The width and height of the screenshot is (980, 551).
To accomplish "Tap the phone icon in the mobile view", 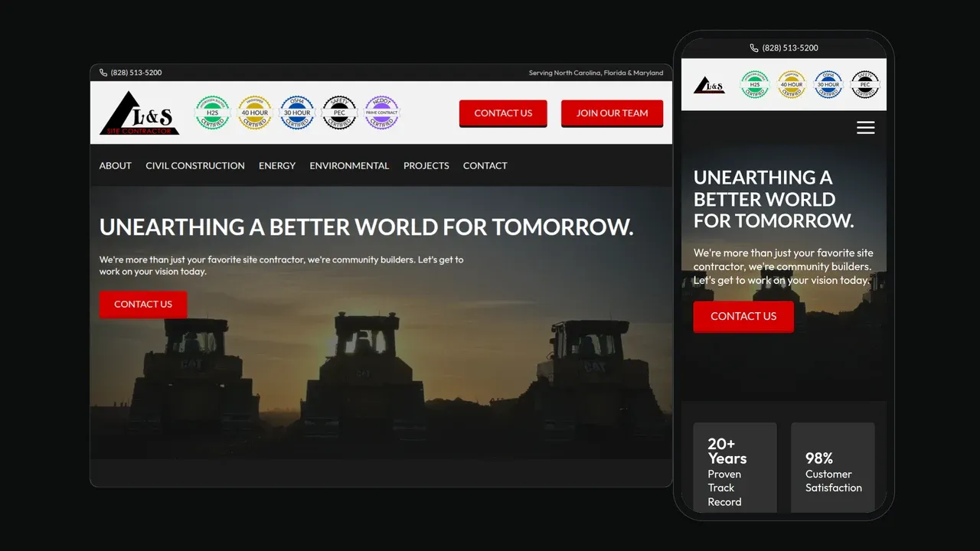I will (x=754, y=47).
